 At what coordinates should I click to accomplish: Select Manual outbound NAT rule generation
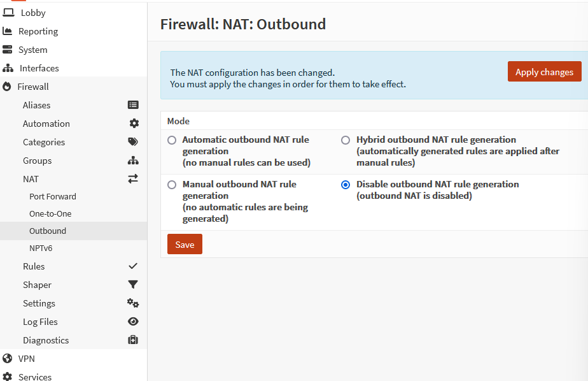[172, 185]
